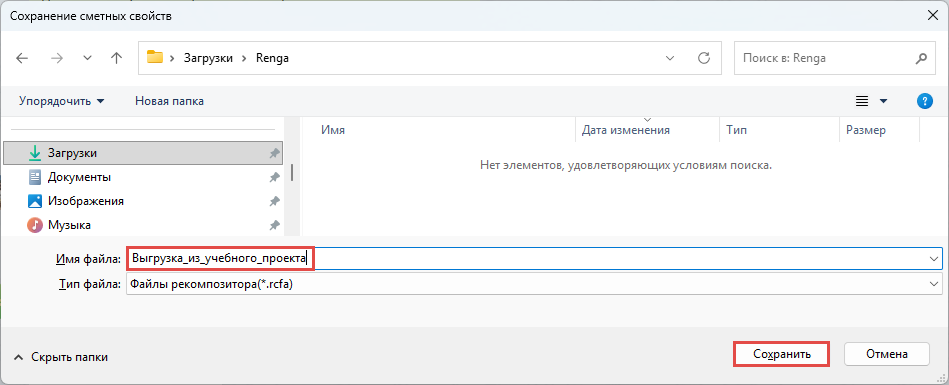The width and height of the screenshot is (949, 385).
Task: Expand the address bar history dropdown
Action: pos(670,58)
